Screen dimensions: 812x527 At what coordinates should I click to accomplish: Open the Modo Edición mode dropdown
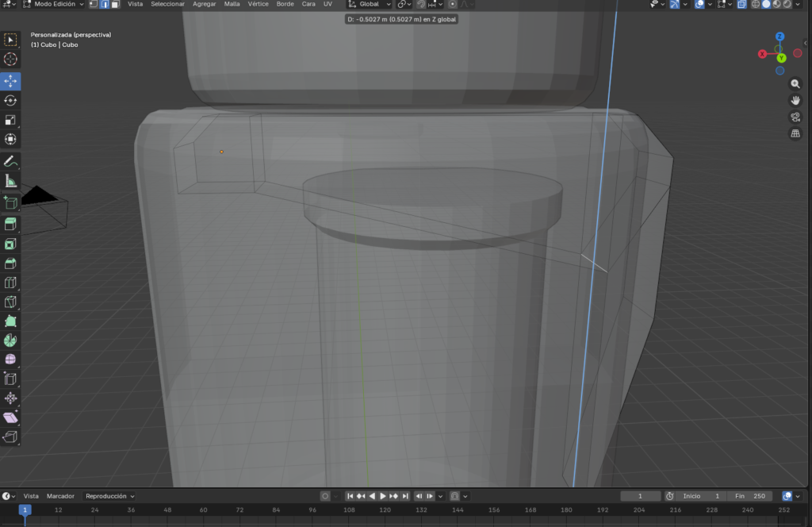point(52,4)
